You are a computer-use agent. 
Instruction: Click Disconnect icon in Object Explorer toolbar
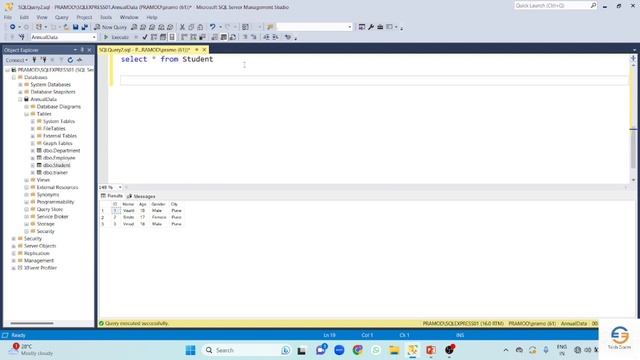[x=44, y=60]
